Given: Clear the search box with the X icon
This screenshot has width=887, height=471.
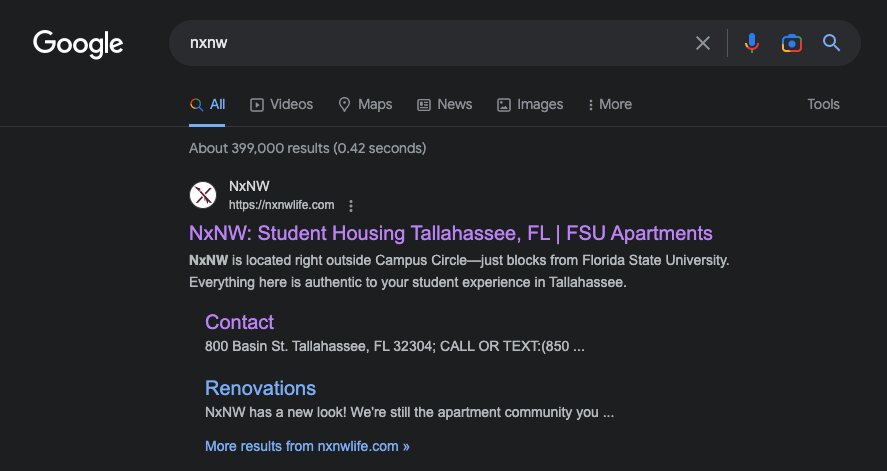Looking at the screenshot, I should click(703, 43).
